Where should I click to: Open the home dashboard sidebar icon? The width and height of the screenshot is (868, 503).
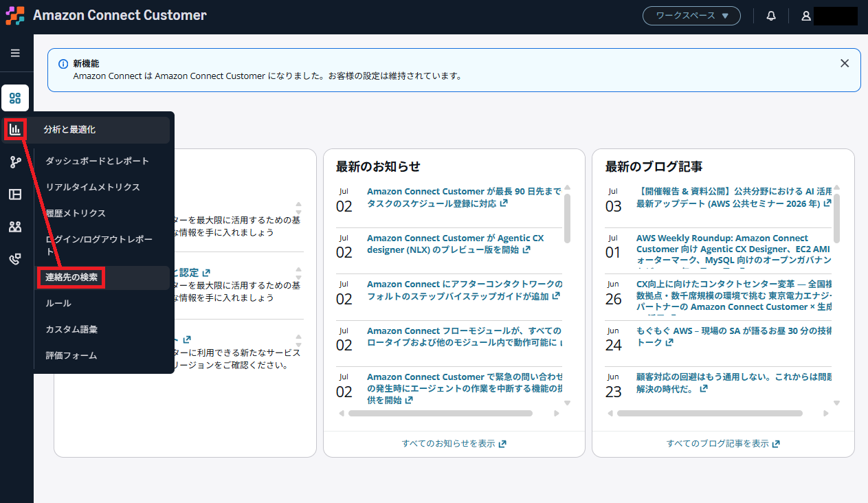tap(15, 98)
